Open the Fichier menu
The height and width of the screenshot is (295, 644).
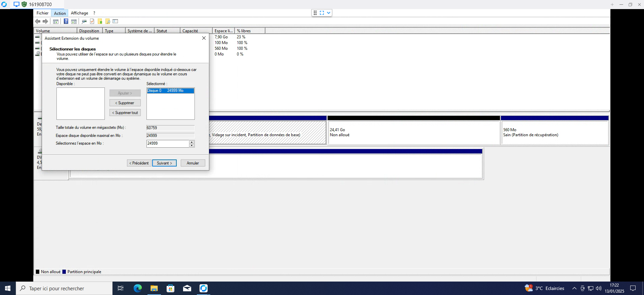click(42, 13)
